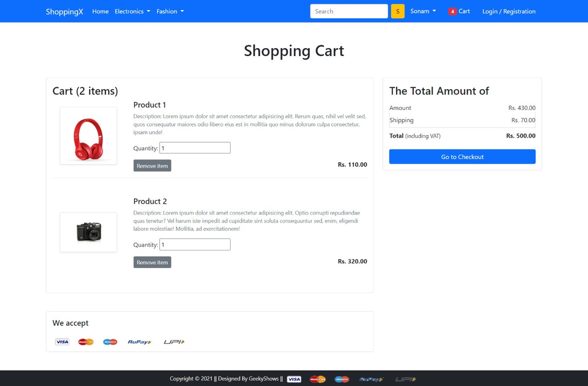588x386 pixels.
Task: Remove Product 2 from the cart
Action: click(152, 262)
